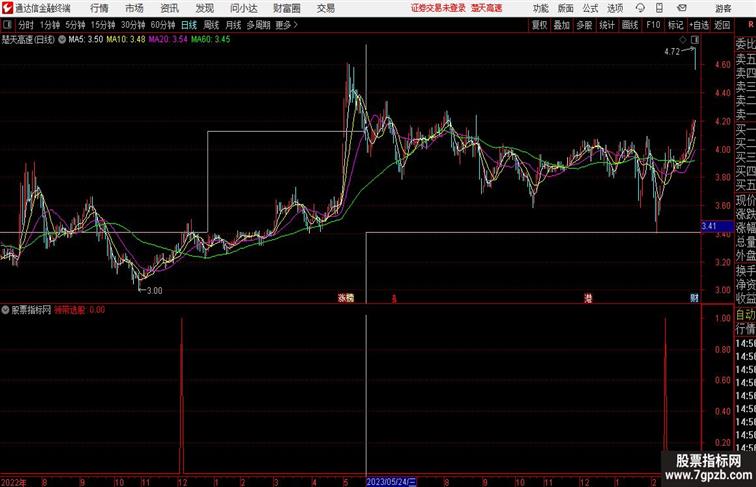Toggle the side panel icon at chart corner
Viewport: 756px width, 487px height.
tap(695, 40)
